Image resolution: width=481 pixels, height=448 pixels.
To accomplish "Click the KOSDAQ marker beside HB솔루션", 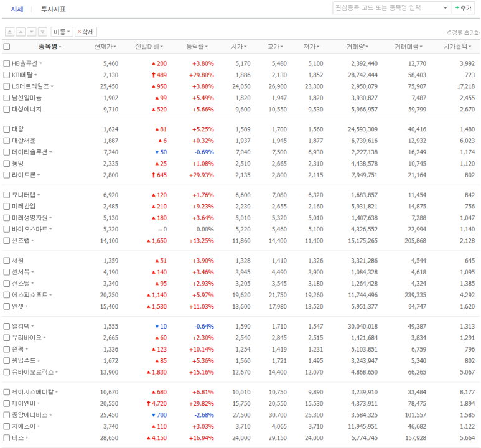I will (x=40, y=63).
